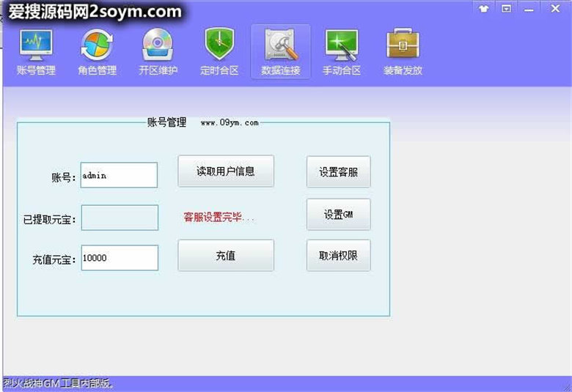Click the www.09ym.com text in the group header
Image resolution: width=572 pixels, height=392 pixels.
(x=230, y=123)
